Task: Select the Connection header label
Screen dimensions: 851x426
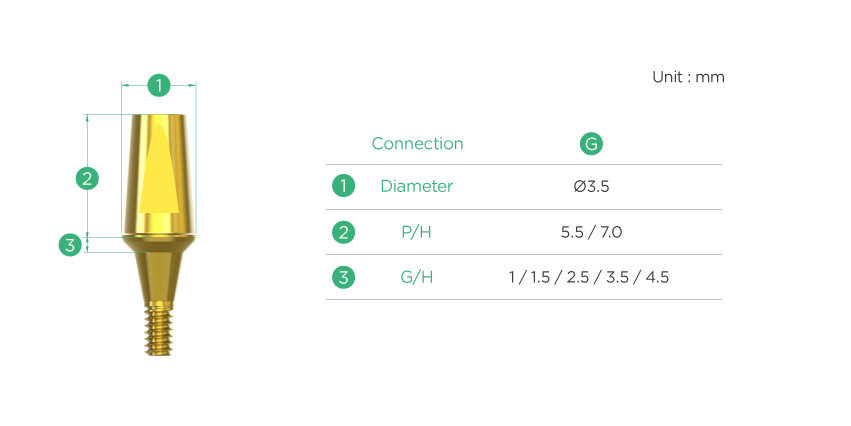Action: coord(417,144)
